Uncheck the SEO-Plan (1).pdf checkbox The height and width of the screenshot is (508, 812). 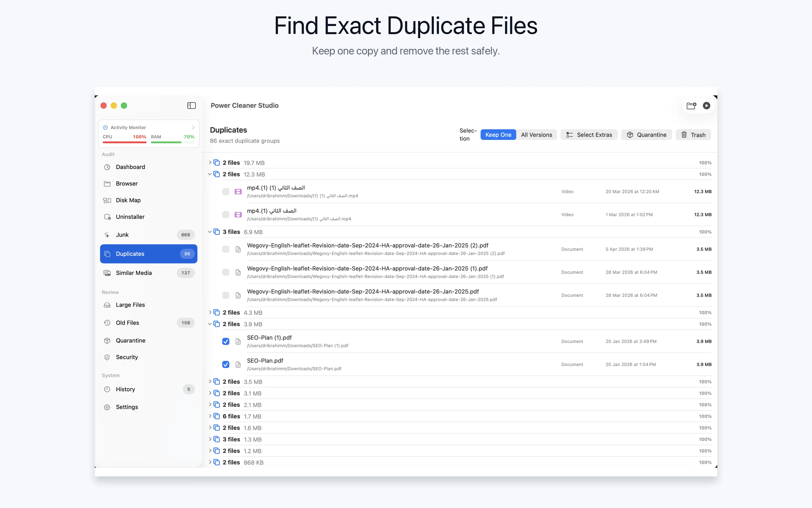[x=226, y=341]
